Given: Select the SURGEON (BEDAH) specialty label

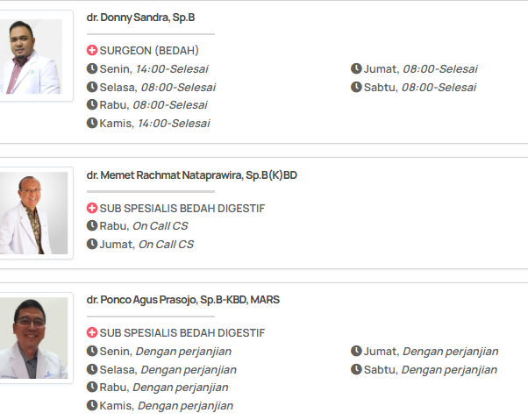Looking at the screenshot, I should pos(149,51).
